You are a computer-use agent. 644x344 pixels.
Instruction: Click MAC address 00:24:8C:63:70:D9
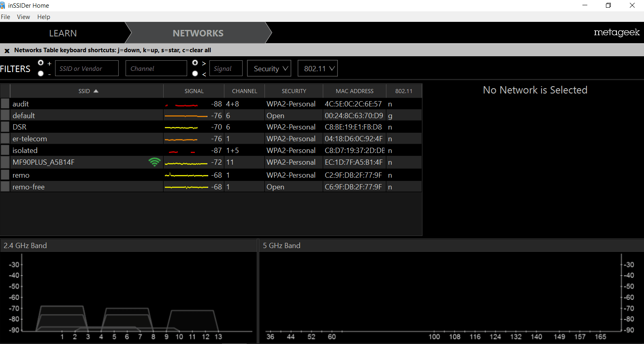354,116
